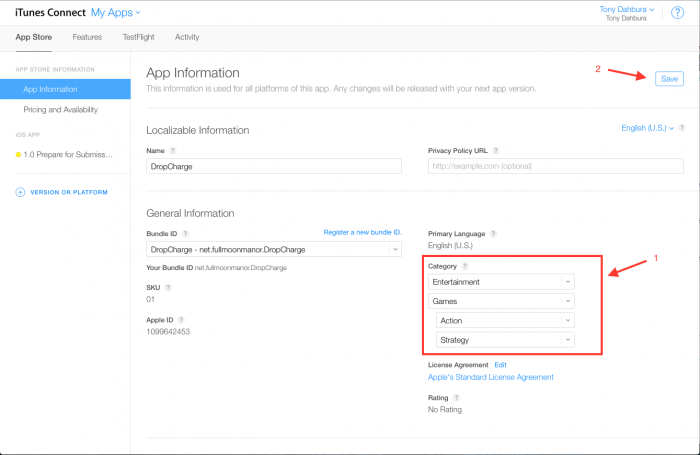Click the SKU value 01

point(150,300)
